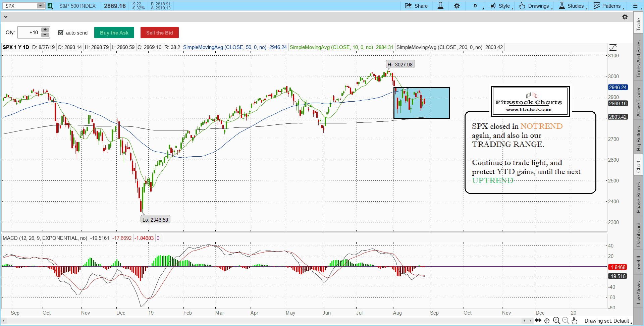Select the crosshair cursor icon
The image size is (644, 326).
pyautogui.click(x=547, y=321)
